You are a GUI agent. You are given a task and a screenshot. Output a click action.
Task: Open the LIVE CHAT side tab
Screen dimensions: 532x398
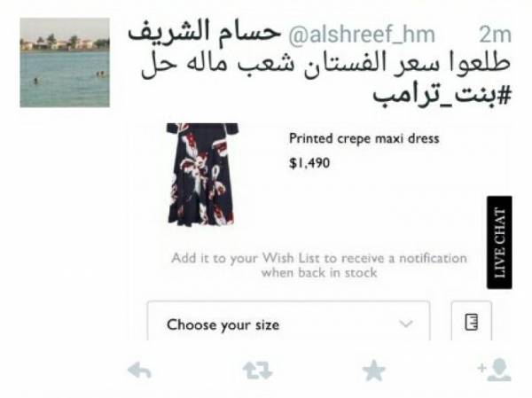coord(499,243)
